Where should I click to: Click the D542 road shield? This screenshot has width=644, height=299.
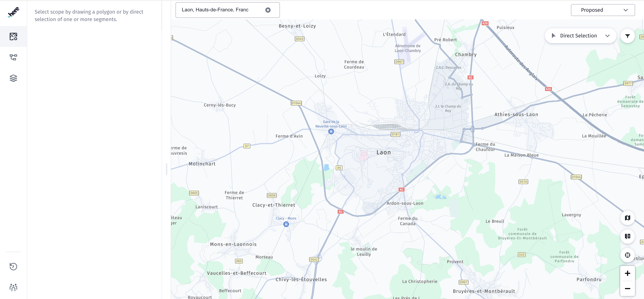pos(314,260)
